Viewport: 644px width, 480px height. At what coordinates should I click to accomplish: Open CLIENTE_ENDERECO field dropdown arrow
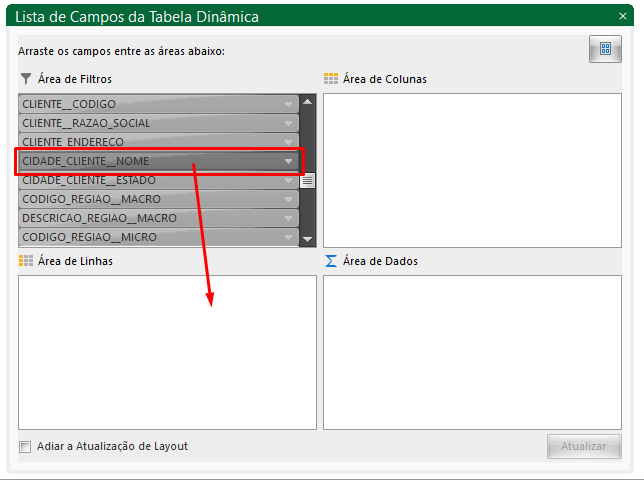288,142
